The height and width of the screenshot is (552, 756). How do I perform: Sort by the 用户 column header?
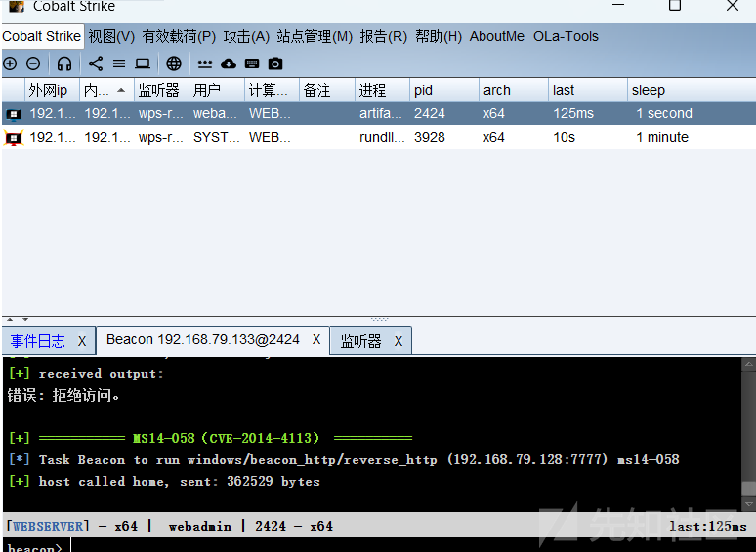(x=217, y=90)
